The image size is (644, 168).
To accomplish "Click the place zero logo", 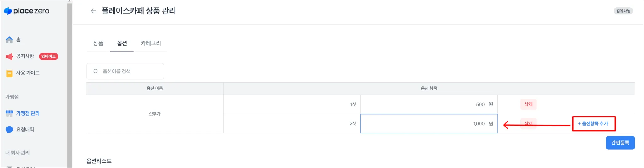I will point(27,11).
